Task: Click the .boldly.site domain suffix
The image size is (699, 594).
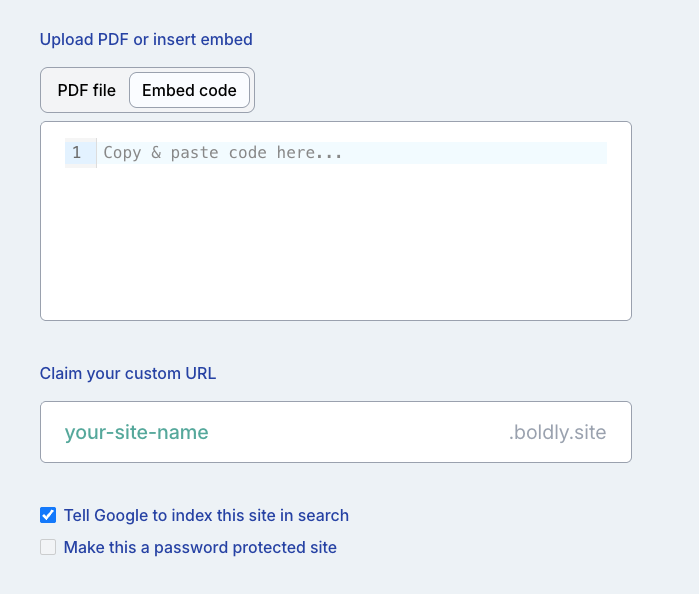Action: tap(557, 433)
